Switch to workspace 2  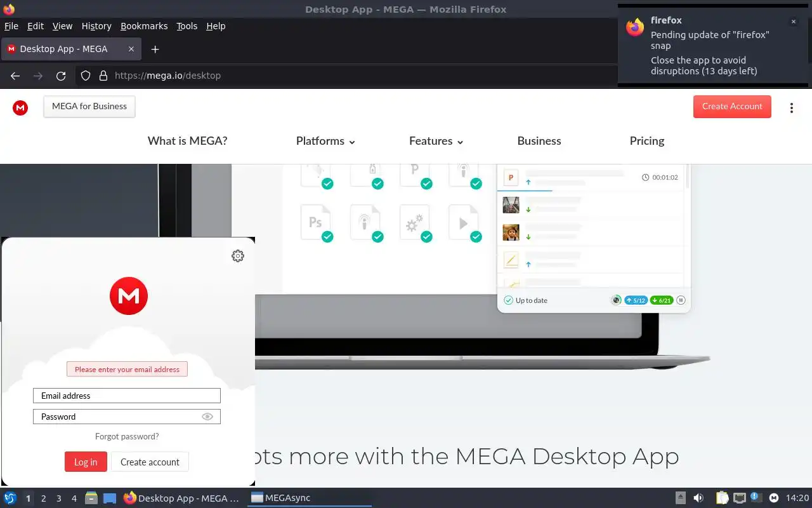pyautogui.click(x=44, y=498)
